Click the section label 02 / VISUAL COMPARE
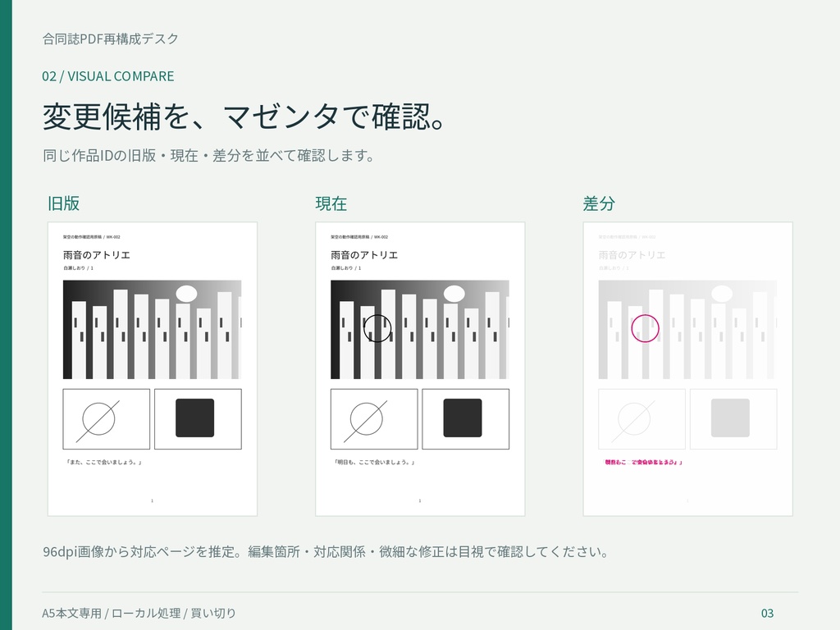 [108, 76]
